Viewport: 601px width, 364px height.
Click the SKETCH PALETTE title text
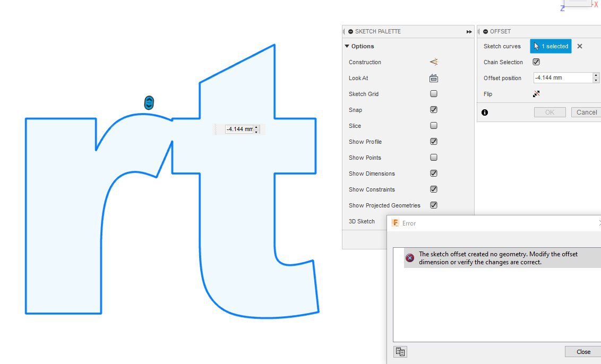click(377, 31)
